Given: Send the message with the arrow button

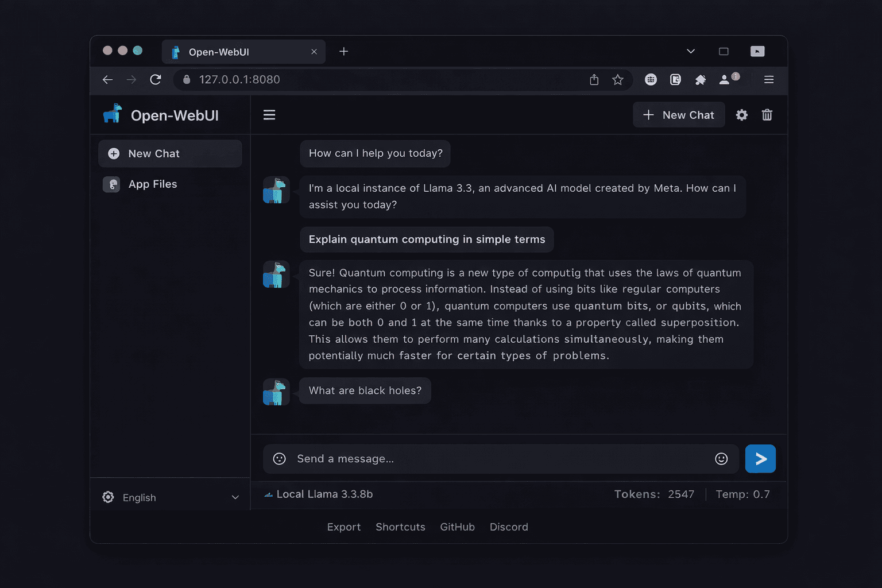Looking at the screenshot, I should (760, 459).
